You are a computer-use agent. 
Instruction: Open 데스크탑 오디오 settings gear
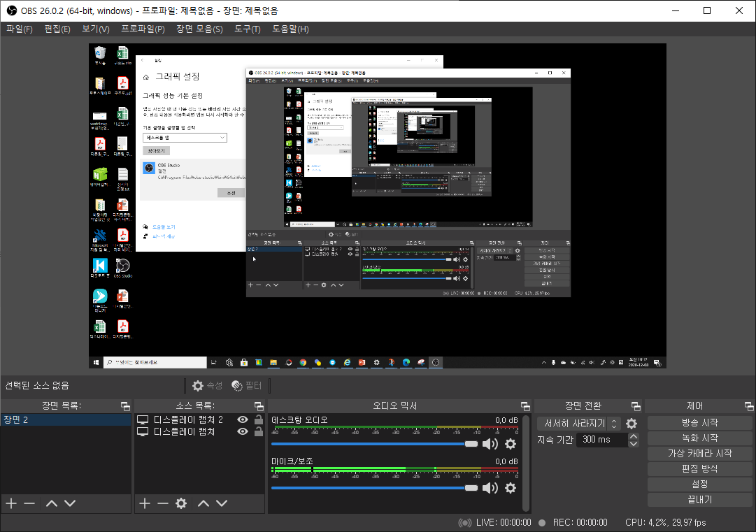pos(511,444)
